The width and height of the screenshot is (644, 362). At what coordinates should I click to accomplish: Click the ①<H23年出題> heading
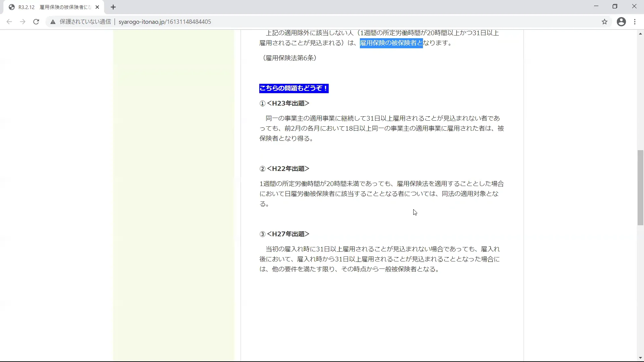coord(284,103)
